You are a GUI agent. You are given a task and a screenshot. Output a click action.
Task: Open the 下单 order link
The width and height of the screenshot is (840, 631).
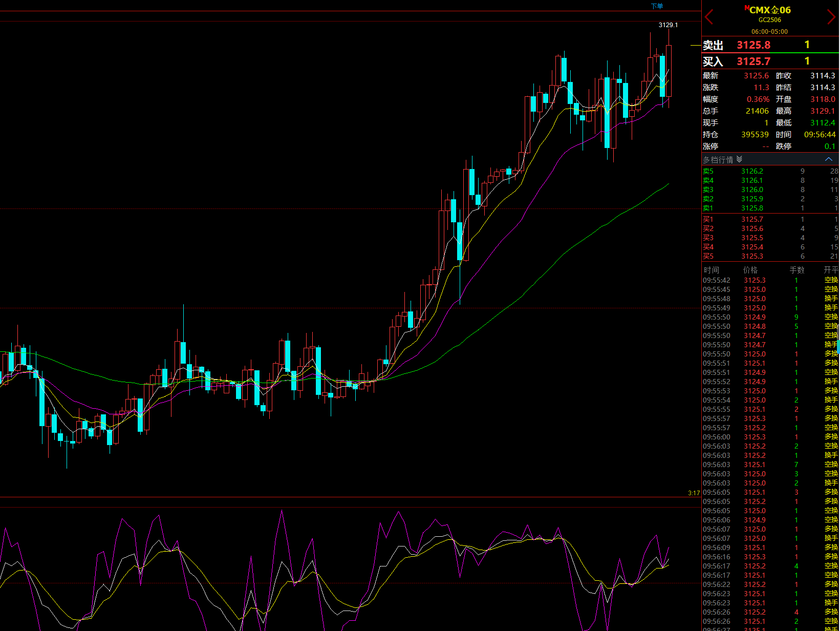(657, 6)
